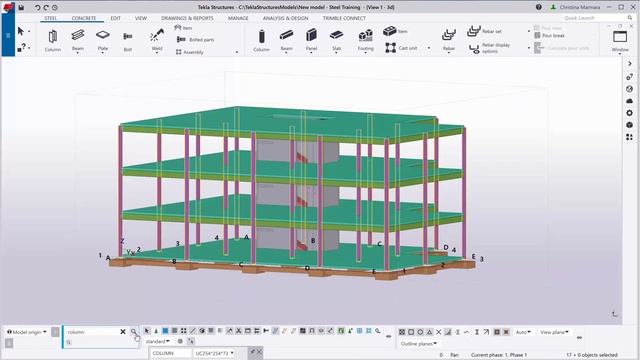Click the Bolted parts button
The height and width of the screenshot is (360, 640).
coord(196,40)
